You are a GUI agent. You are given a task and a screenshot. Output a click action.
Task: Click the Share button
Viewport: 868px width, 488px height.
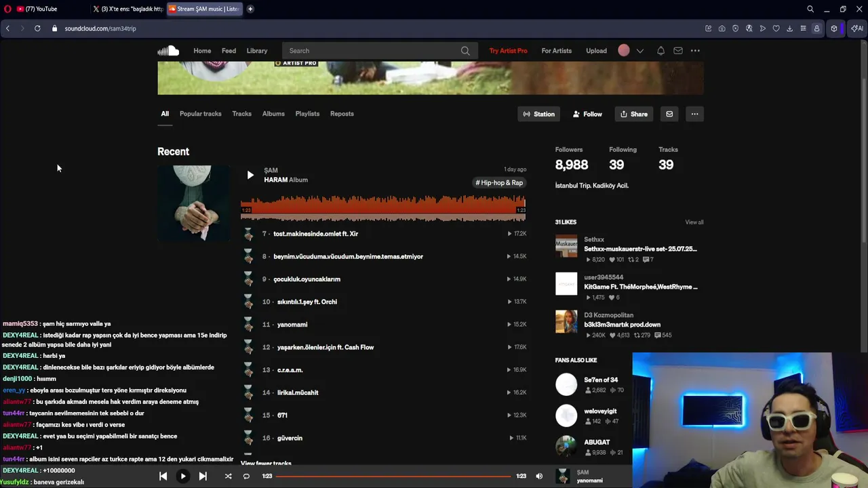pyautogui.click(x=634, y=114)
